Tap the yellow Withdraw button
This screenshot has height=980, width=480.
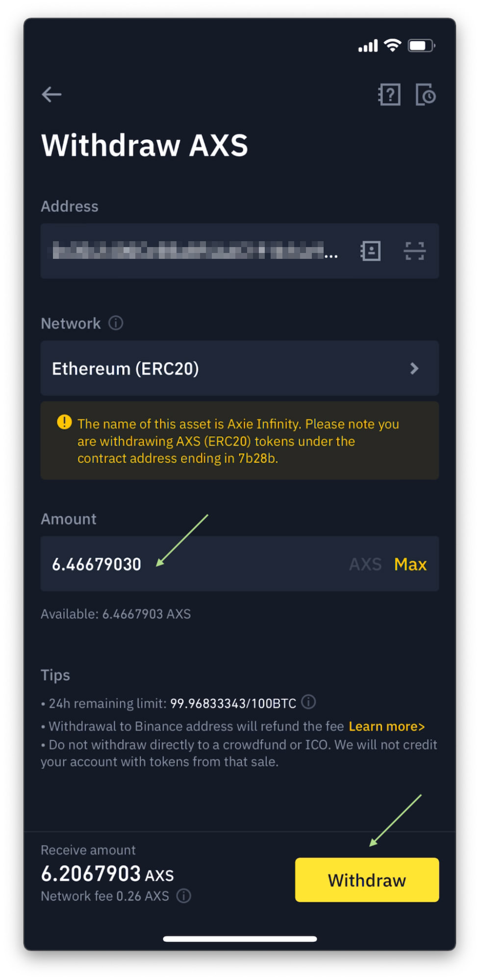tap(367, 880)
